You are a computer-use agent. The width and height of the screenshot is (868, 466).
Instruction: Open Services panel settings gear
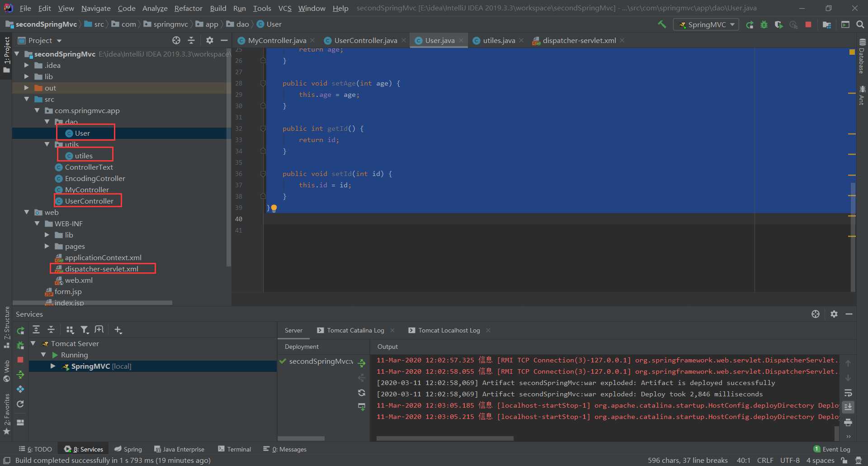click(834, 314)
